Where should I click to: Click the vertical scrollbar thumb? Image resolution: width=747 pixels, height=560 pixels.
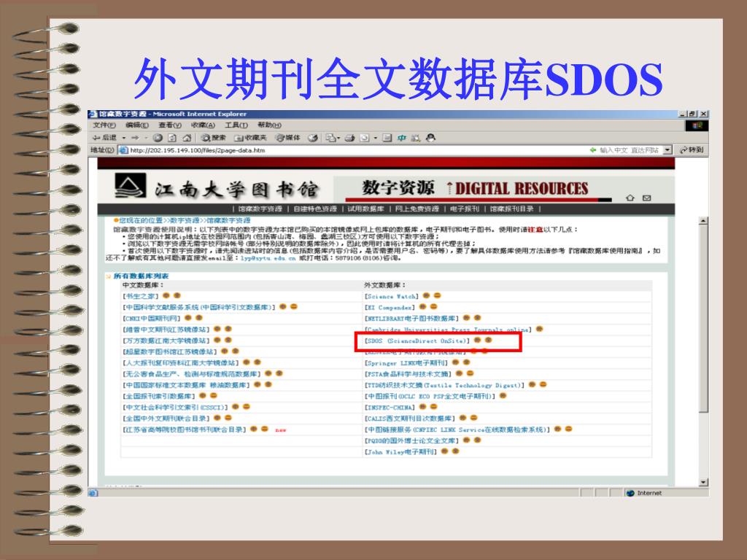pos(703,318)
